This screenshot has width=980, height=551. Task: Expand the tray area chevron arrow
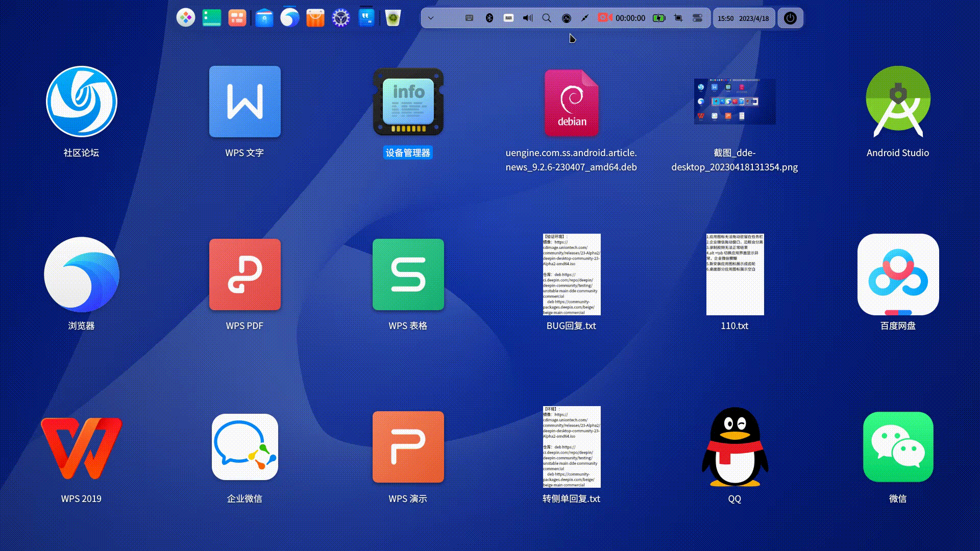click(431, 18)
